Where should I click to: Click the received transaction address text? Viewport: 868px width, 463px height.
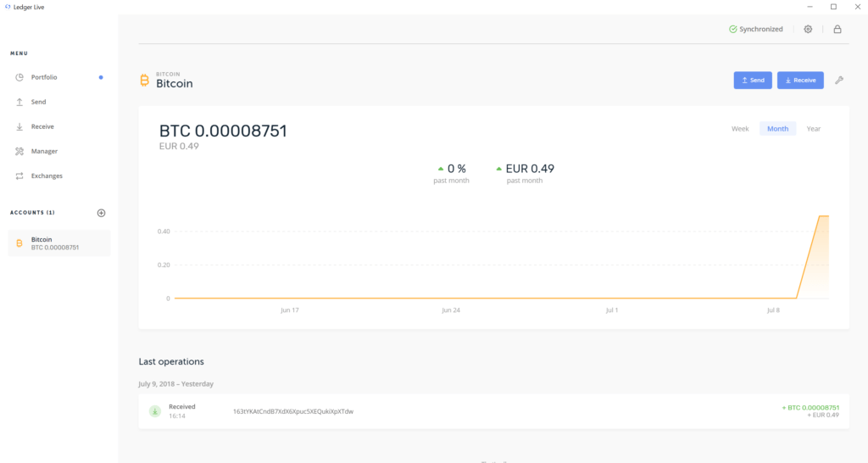point(292,411)
